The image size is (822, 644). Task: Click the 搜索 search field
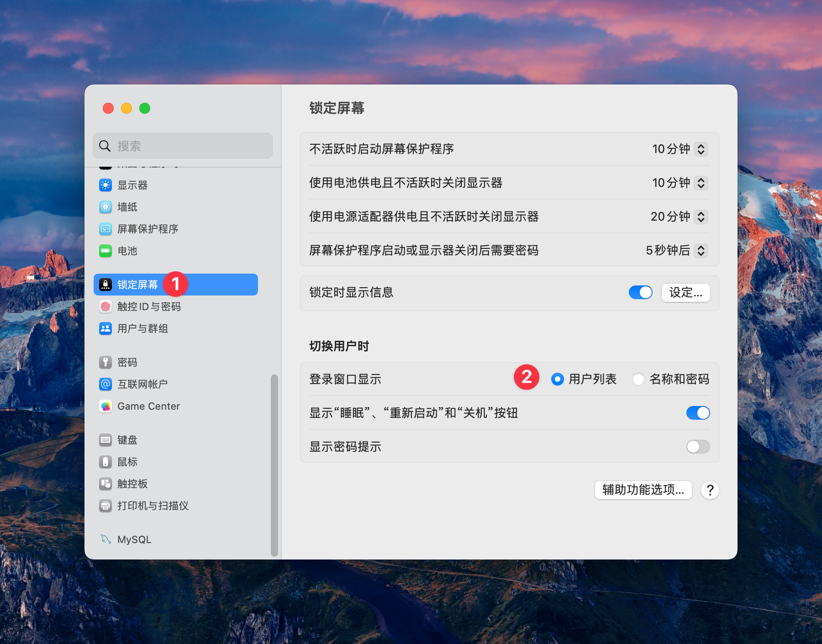(183, 146)
